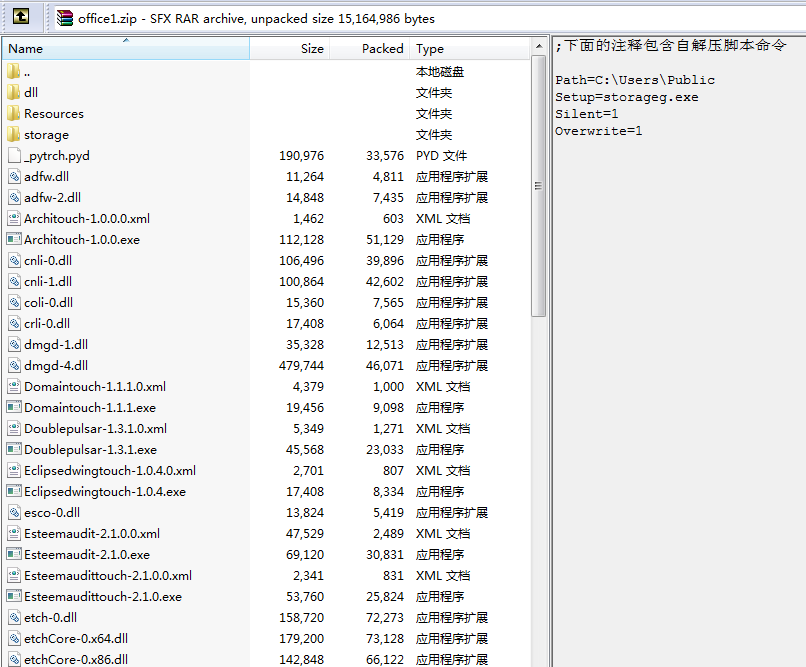Select the file name Doublepulsar-1.3.1.exe
The height and width of the screenshot is (667, 806).
click(90, 450)
